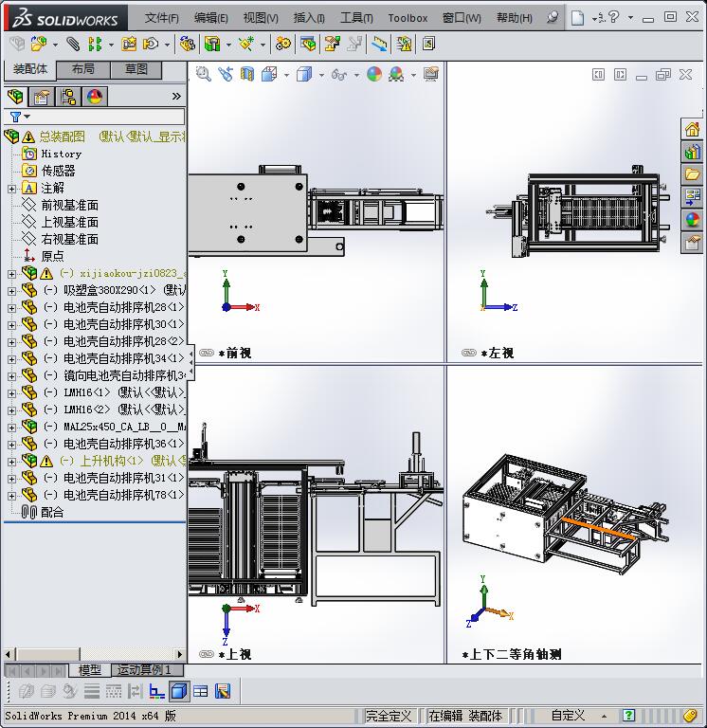Click the 在编辑 装配体 status text
This screenshot has width=707, height=728.
click(x=465, y=716)
